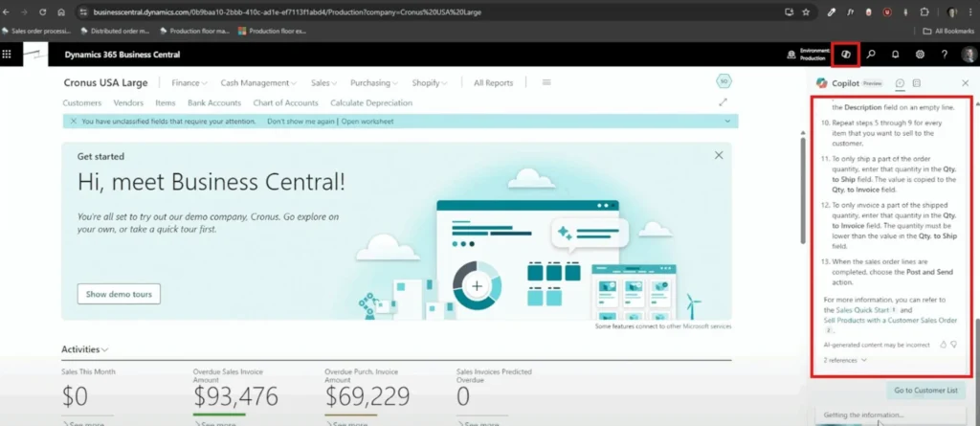Expand the Sales menu dropdown
This screenshot has height=426, width=980.
324,82
